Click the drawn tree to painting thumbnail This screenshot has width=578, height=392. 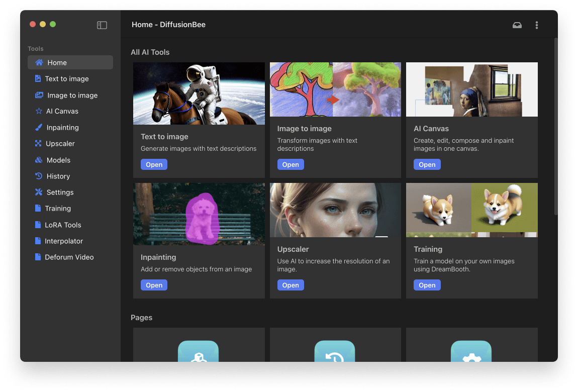335,89
